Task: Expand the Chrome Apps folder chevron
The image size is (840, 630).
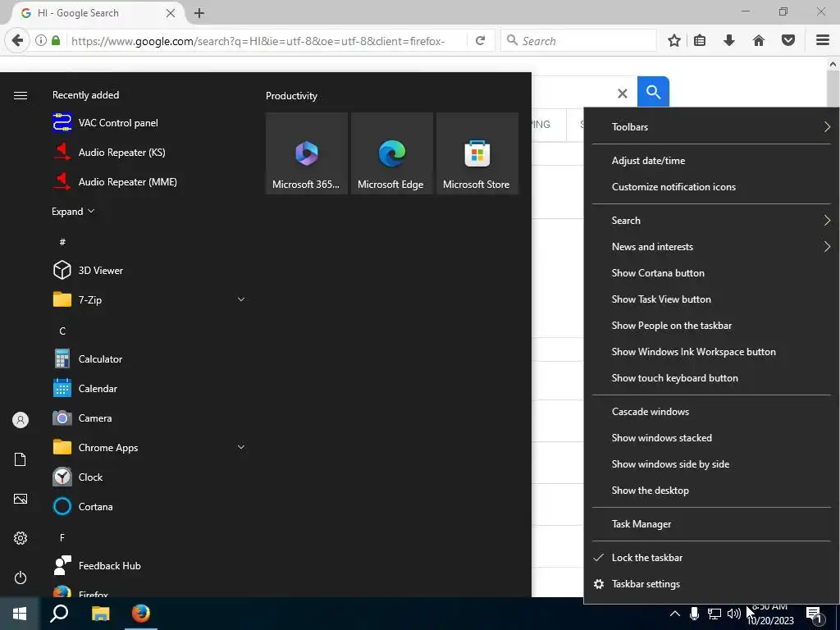Action: pos(241,447)
